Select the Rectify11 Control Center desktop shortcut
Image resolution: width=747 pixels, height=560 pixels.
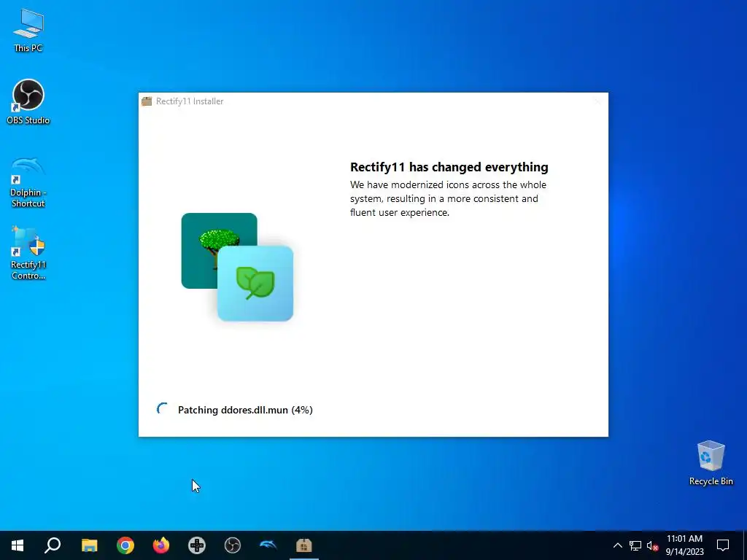coord(28,253)
